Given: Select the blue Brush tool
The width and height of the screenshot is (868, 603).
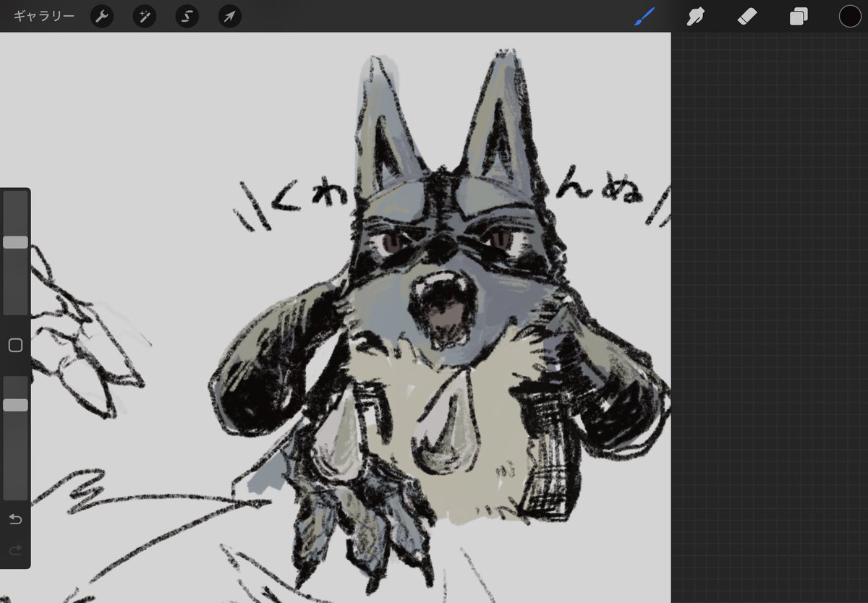Looking at the screenshot, I should 644,16.
